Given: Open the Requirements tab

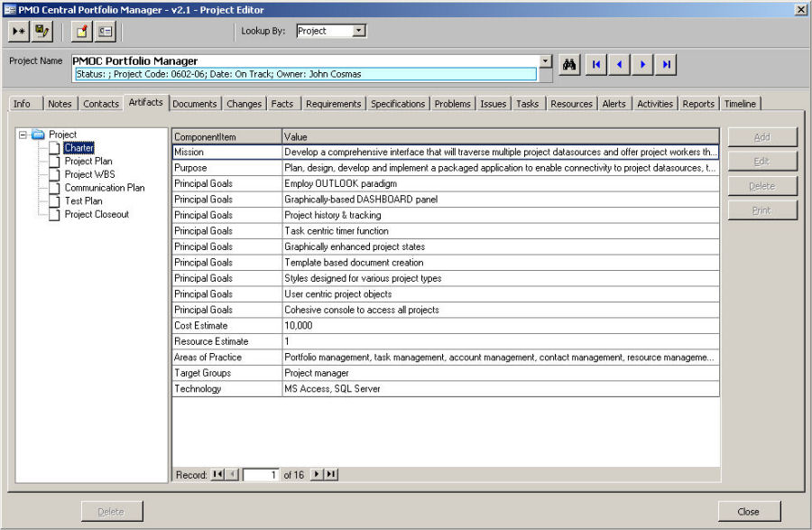Looking at the screenshot, I should tap(334, 104).
